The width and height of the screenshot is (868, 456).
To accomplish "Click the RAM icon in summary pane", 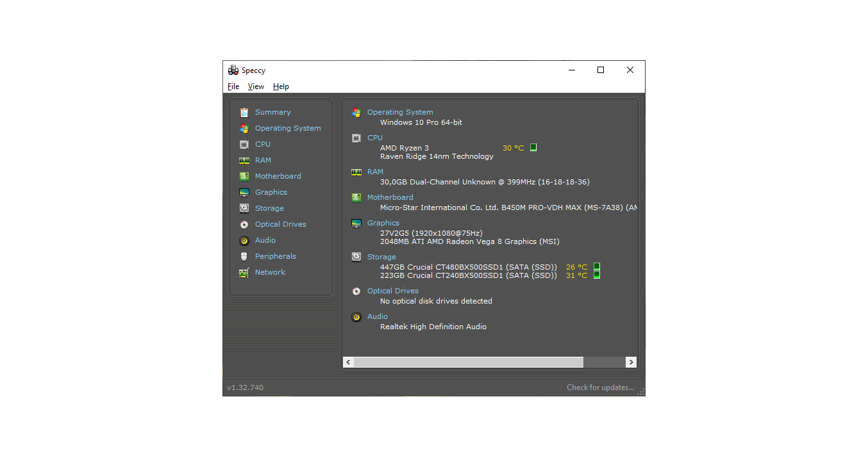I will coord(356,172).
